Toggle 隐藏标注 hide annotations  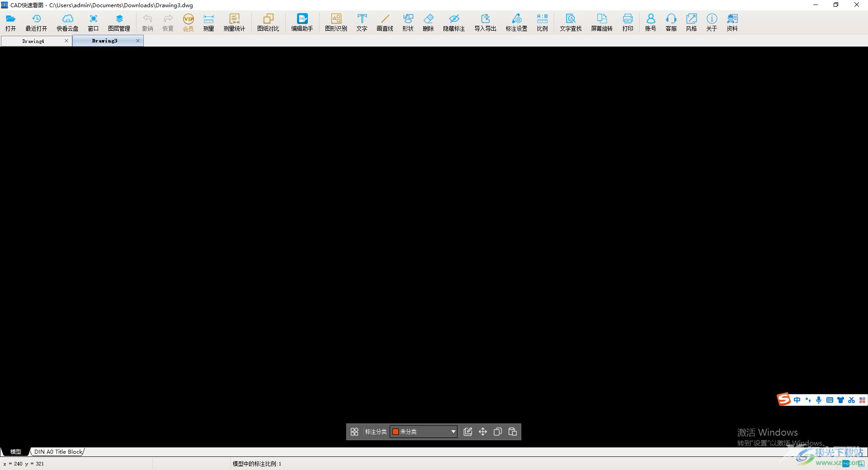pyautogui.click(x=454, y=22)
